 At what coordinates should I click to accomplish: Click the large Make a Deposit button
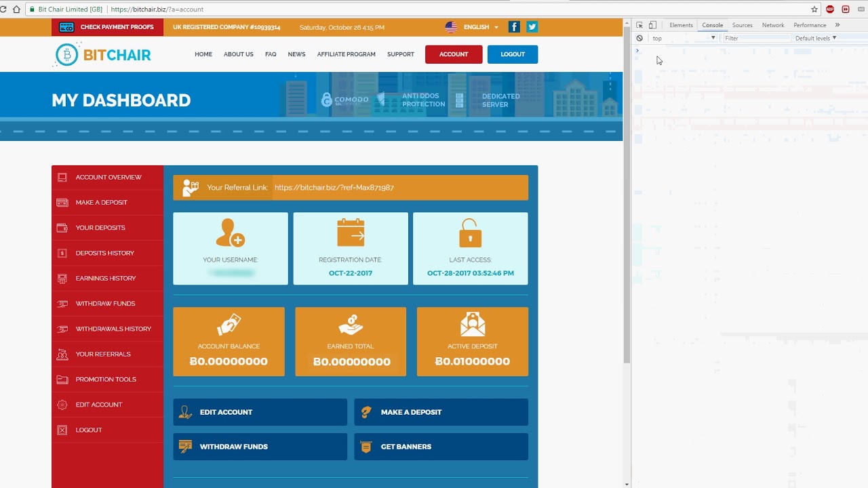[x=441, y=412]
